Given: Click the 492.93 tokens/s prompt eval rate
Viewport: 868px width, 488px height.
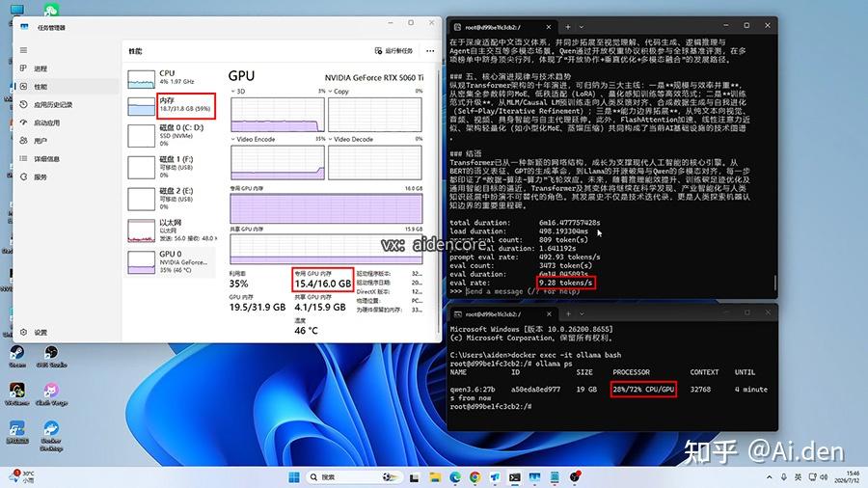Looking at the screenshot, I should [x=570, y=258].
